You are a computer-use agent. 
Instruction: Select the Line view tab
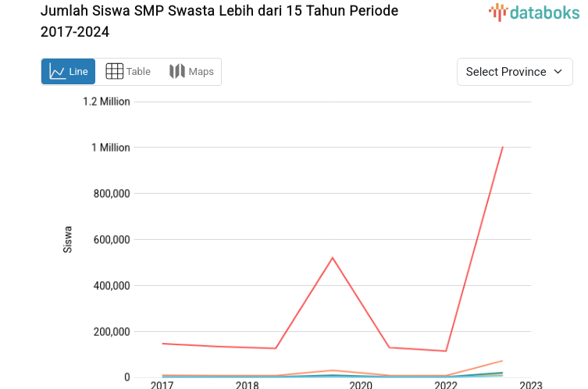(69, 72)
